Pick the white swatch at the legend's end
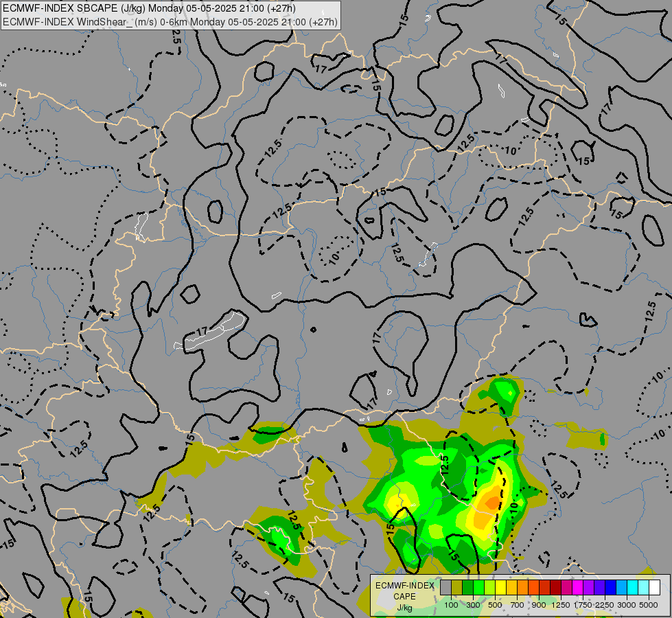Viewport: 672px width, 618px height. 654,588
